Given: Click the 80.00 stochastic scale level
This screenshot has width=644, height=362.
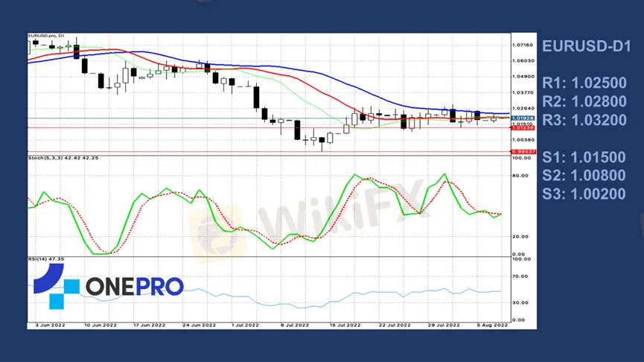Looking at the screenshot, I should [520, 176].
